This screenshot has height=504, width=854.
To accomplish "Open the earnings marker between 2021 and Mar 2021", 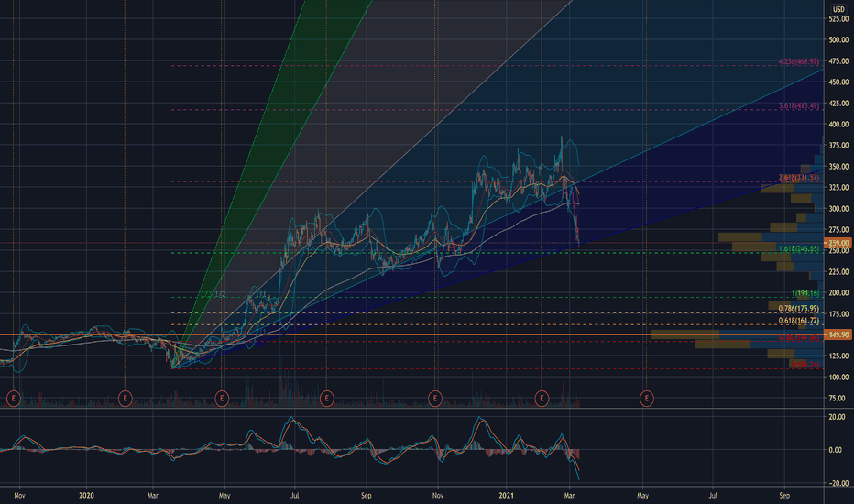I will click(x=542, y=399).
